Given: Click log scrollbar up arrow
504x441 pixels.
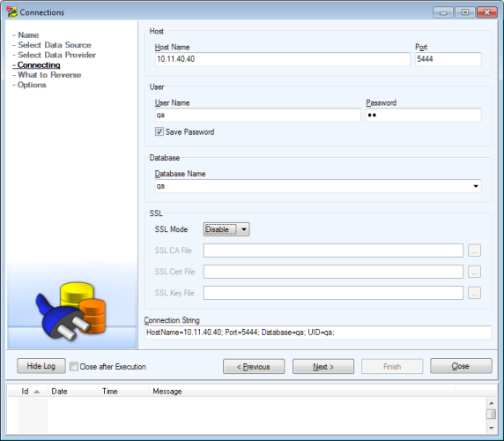Looking at the screenshot, I should click(x=491, y=403).
